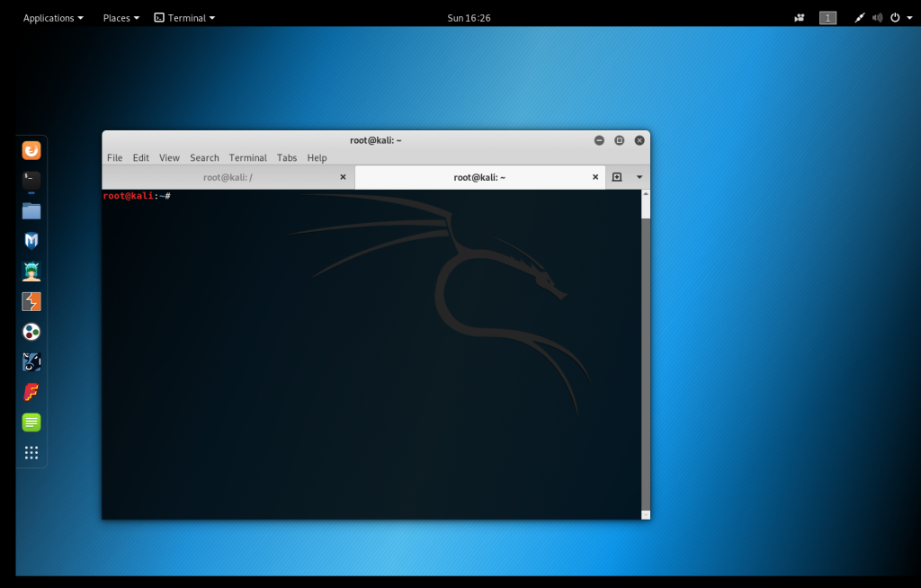Open the Edit menu in terminal
The image size is (921, 588).
141,157
